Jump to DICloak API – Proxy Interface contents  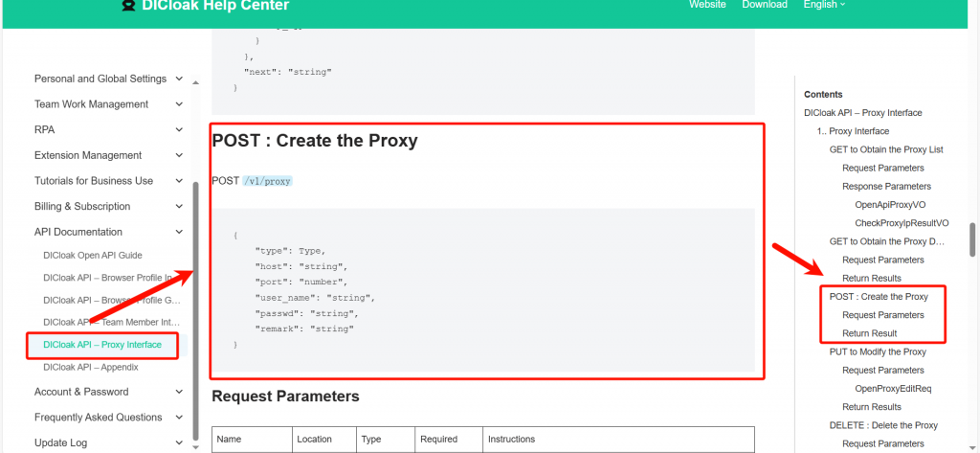coord(863,113)
